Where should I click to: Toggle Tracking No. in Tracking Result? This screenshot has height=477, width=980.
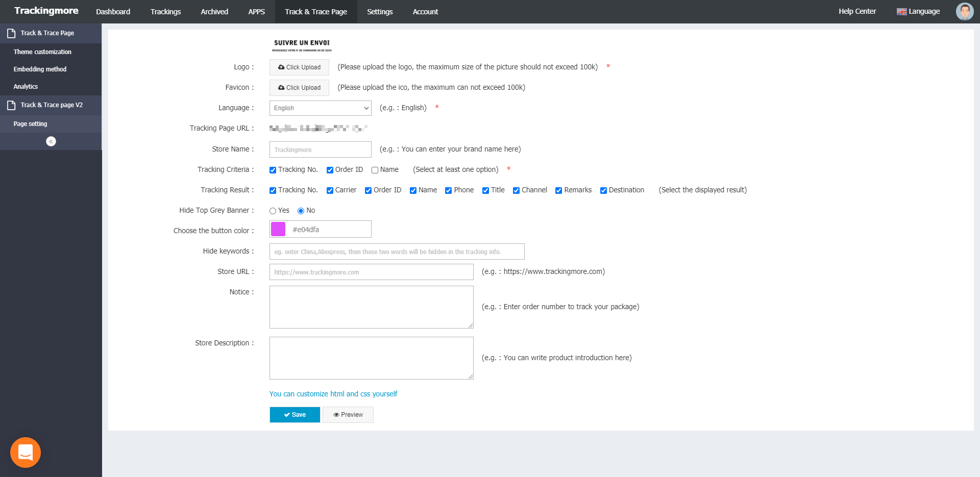pos(273,190)
